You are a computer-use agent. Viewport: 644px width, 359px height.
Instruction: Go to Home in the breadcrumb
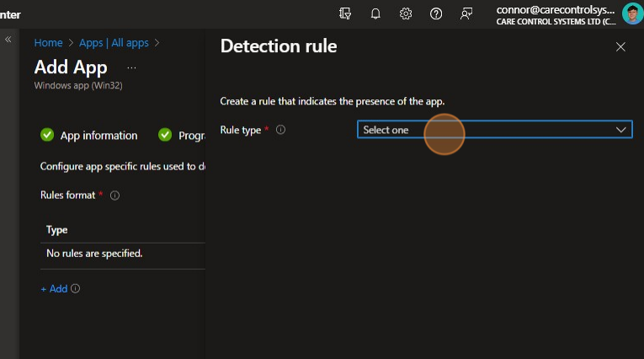(x=48, y=42)
